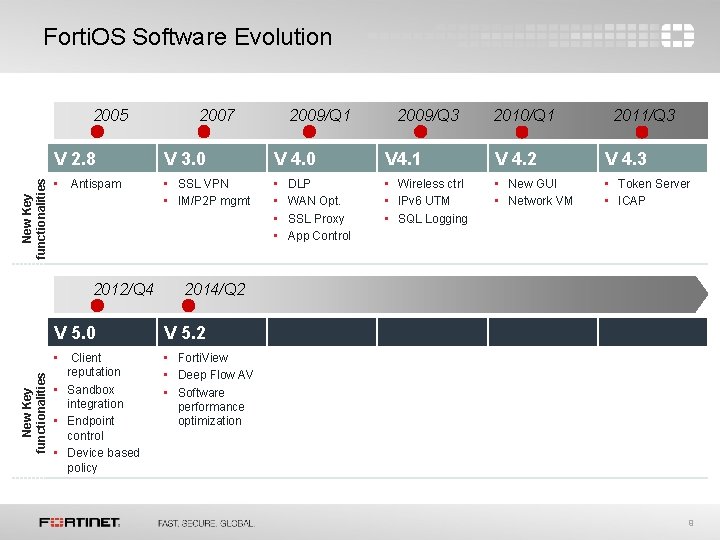Click the V 4.0 version box
This screenshot has width=720, height=540.
click(322, 158)
